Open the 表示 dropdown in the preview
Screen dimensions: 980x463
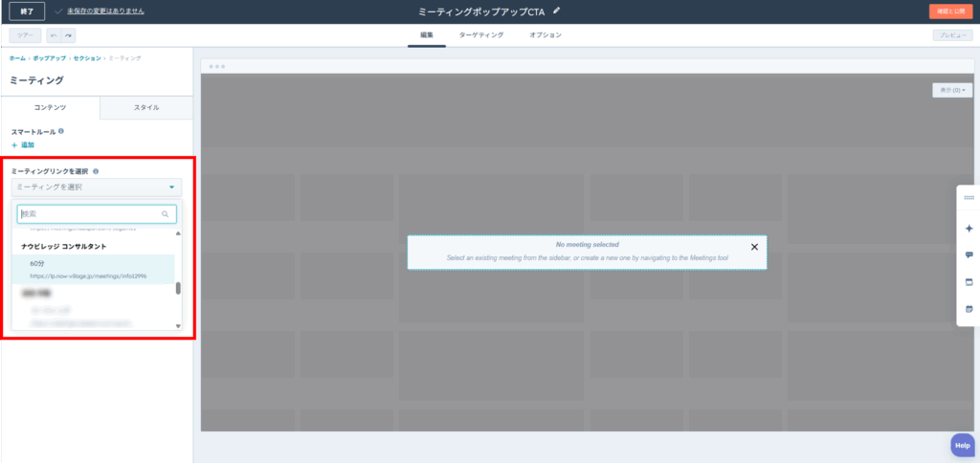[x=951, y=90]
